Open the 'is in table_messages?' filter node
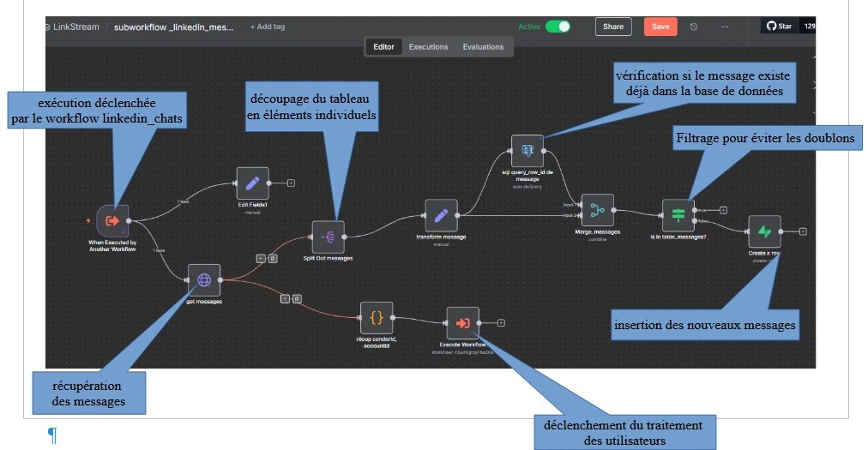The height and width of the screenshot is (450, 868). click(x=678, y=215)
